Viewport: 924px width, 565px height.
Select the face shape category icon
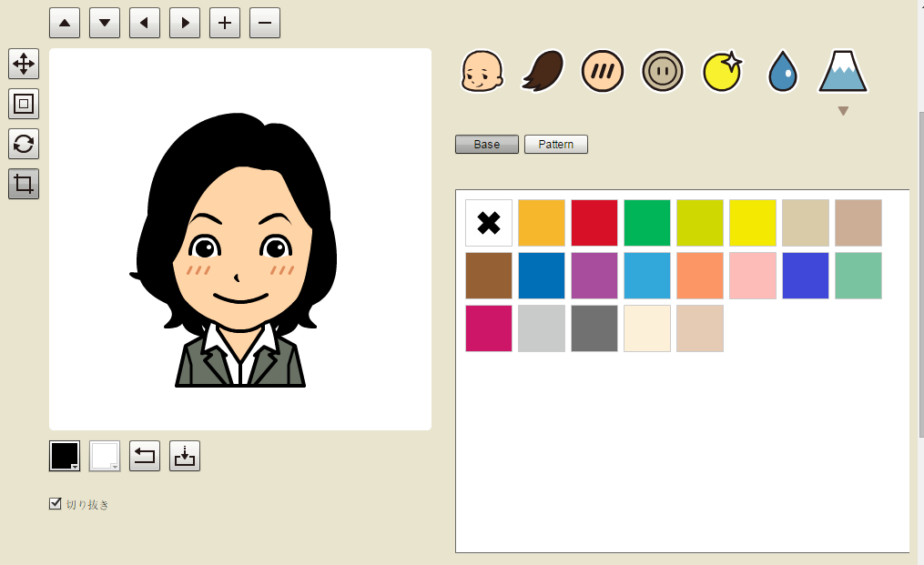[482, 72]
